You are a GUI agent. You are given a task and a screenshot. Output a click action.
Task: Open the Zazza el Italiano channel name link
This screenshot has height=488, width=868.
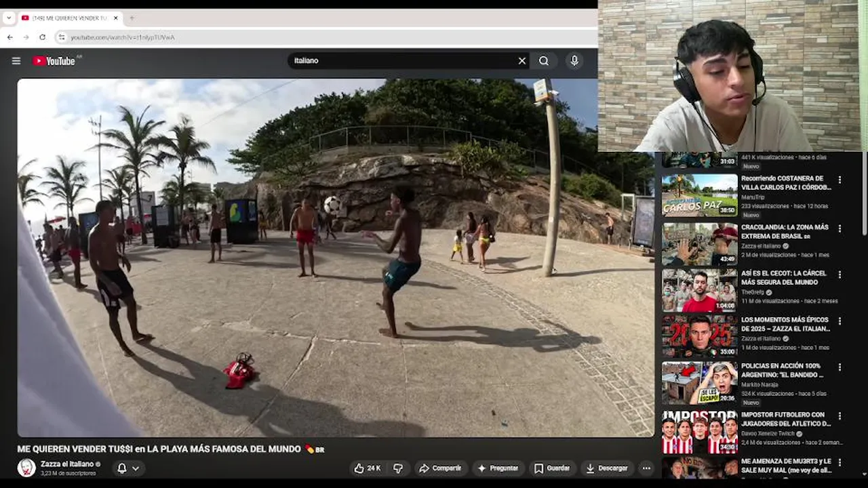coord(67,464)
